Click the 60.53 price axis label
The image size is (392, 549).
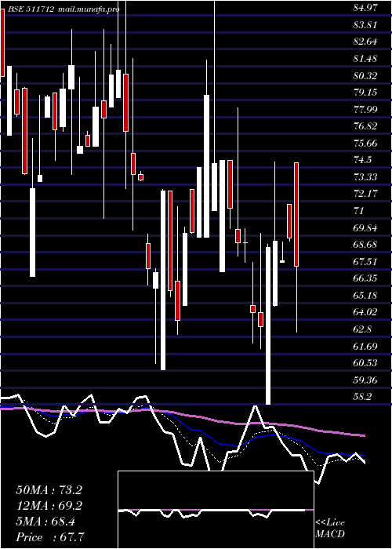tap(365, 362)
